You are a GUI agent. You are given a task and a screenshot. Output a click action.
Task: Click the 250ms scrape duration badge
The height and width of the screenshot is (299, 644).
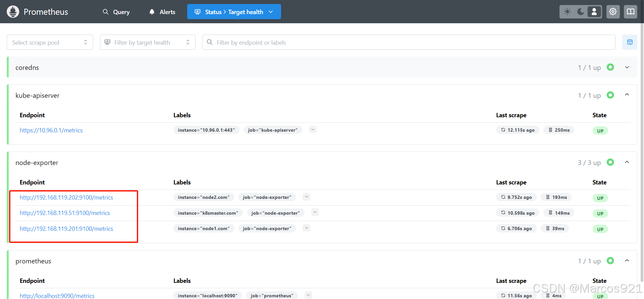(x=559, y=130)
